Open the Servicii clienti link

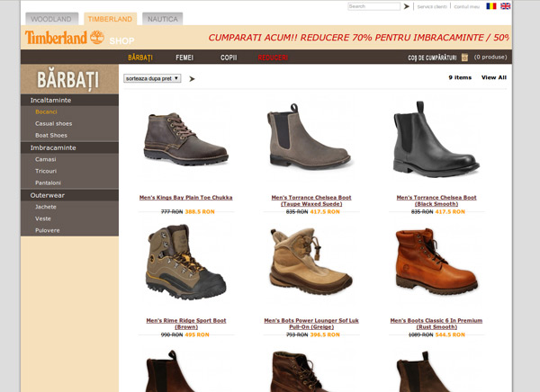coord(432,6)
